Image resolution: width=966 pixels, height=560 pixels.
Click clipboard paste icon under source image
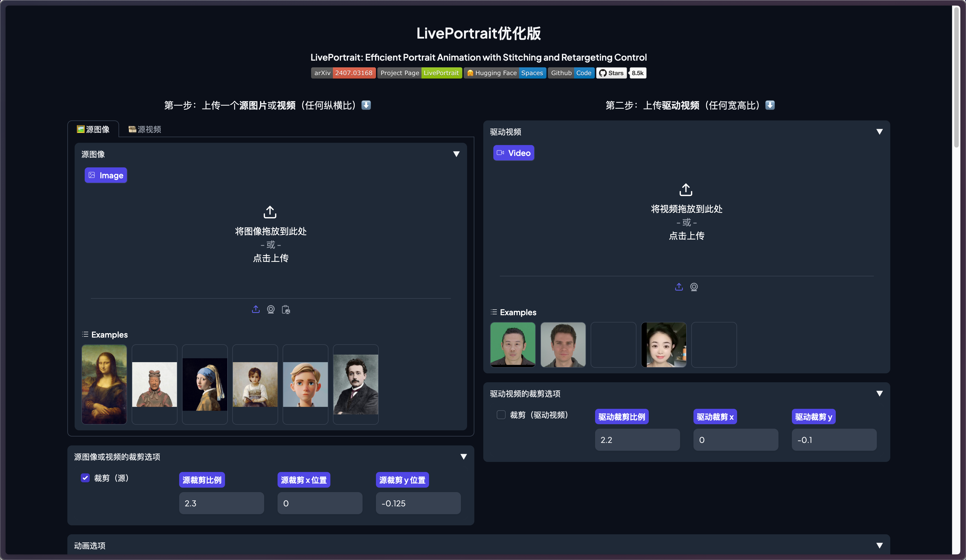[286, 309]
